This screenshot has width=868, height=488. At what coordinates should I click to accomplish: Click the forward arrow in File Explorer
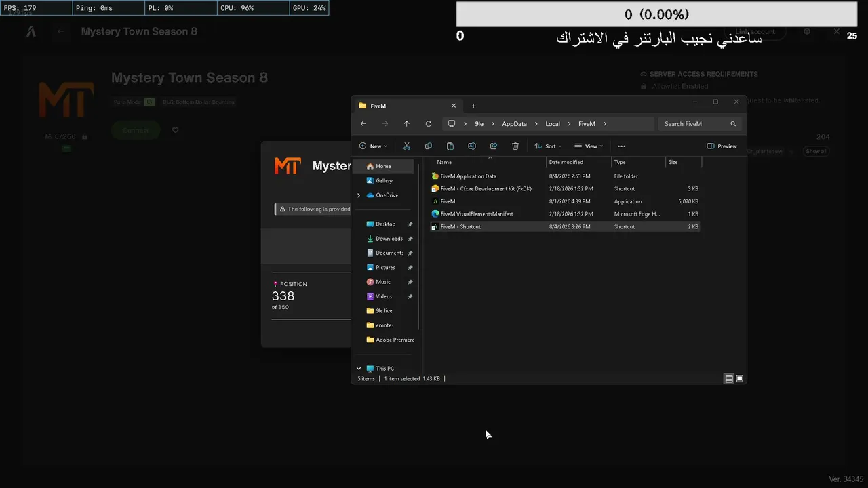[385, 124]
